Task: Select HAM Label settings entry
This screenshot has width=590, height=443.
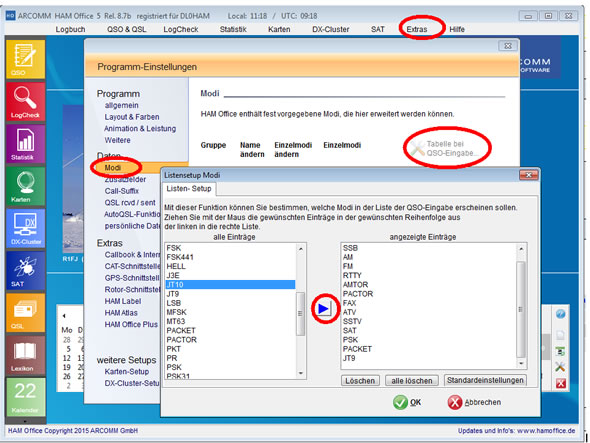Action: tap(123, 301)
